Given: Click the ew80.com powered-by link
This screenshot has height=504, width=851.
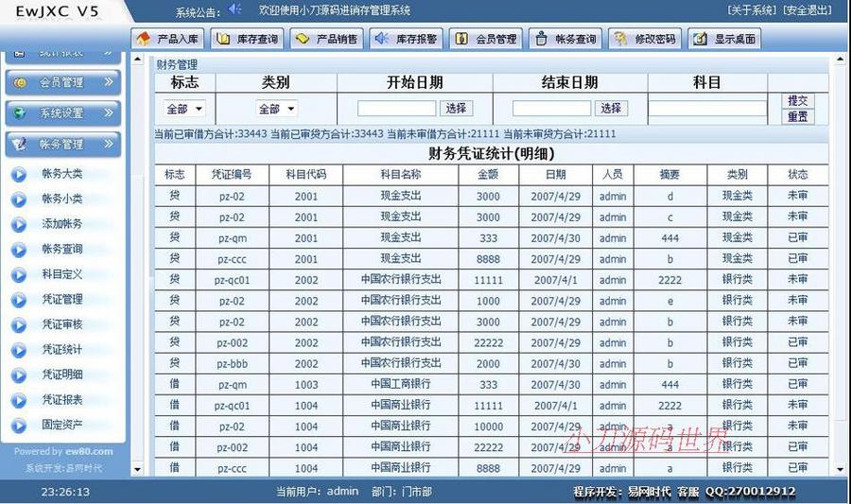Looking at the screenshot, I should [x=89, y=451].
